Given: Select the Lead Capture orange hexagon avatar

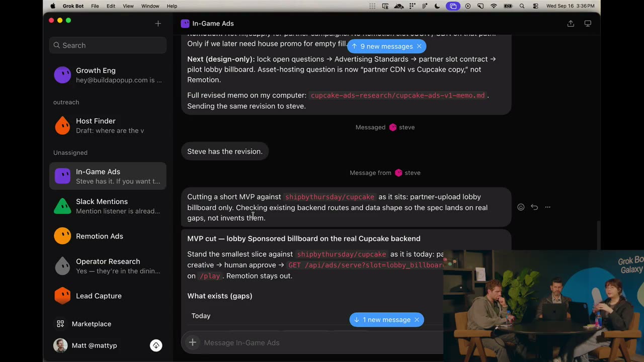Looking at the screenshot, I should click(x=62, y=296).
